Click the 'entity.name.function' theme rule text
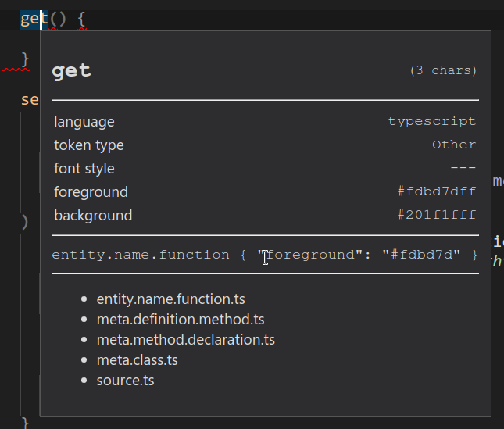Viewport: 504px width, 429px height. 141,255
